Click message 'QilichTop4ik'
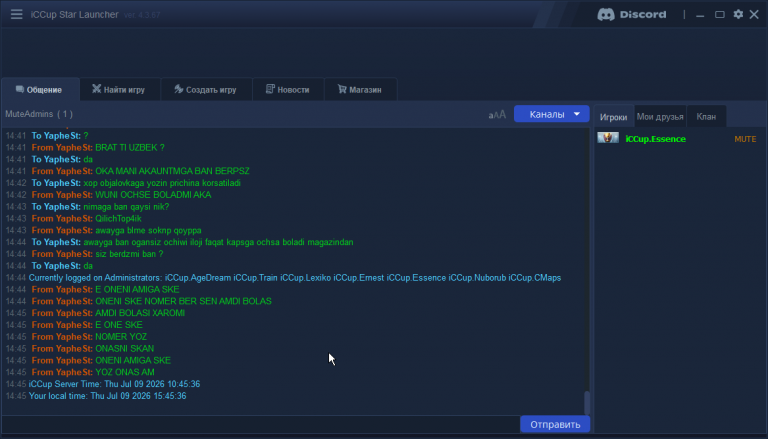Image resolution: width=768 pixels, height=439 pixels. [x=118, y=219]
